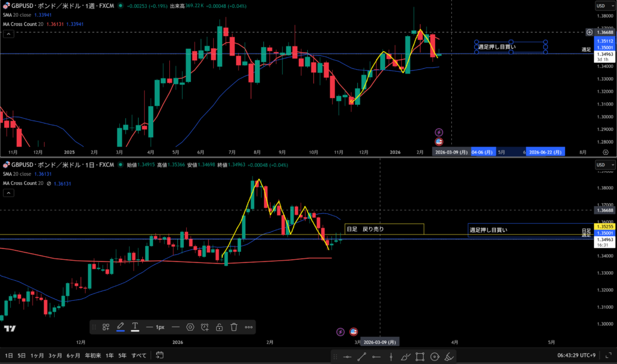Open the line style dropdown
Image resolution: width=617 pixels, height=364 pixels.
[x=176, y=327]
